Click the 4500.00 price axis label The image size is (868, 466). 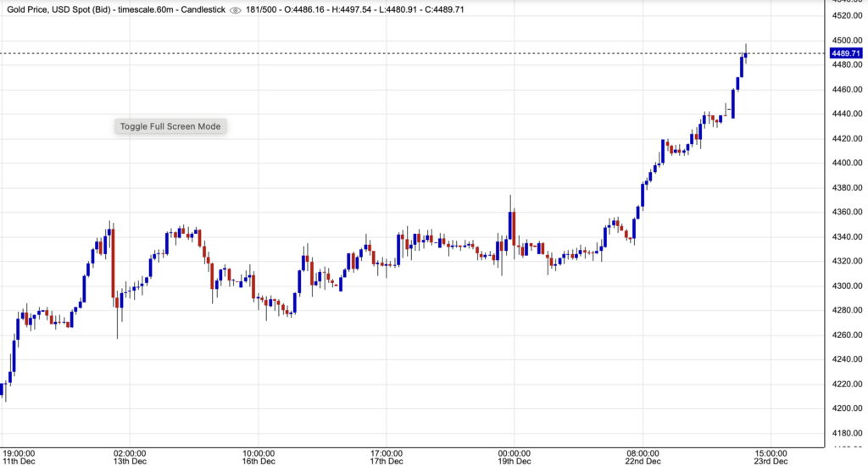(x=847, y=41)
